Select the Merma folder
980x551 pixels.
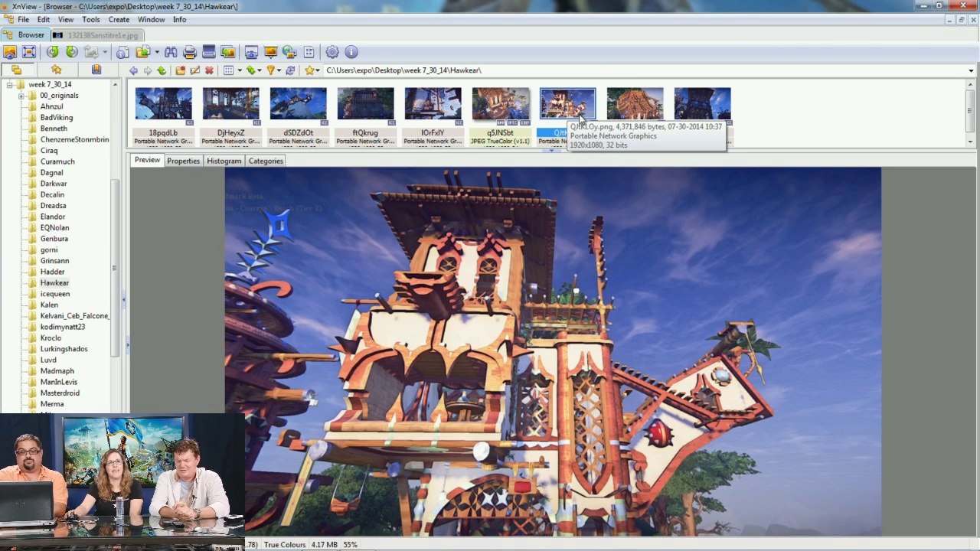click(52, 404)
